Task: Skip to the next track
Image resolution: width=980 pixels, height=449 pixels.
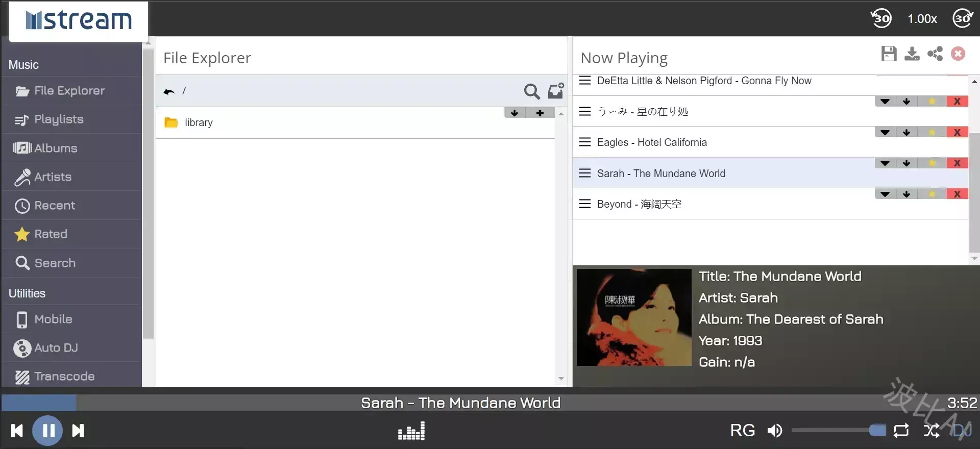Action: click(x=78, y=431)
